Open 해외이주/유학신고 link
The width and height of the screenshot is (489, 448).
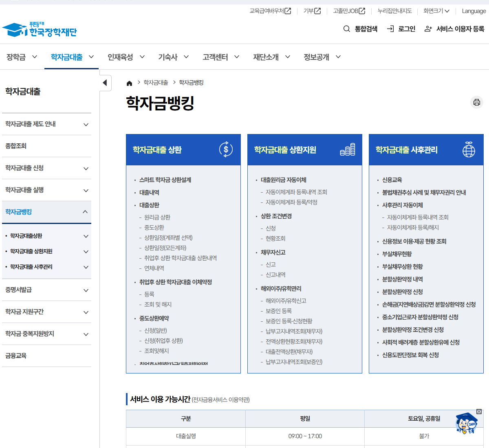tap(286, 301)
